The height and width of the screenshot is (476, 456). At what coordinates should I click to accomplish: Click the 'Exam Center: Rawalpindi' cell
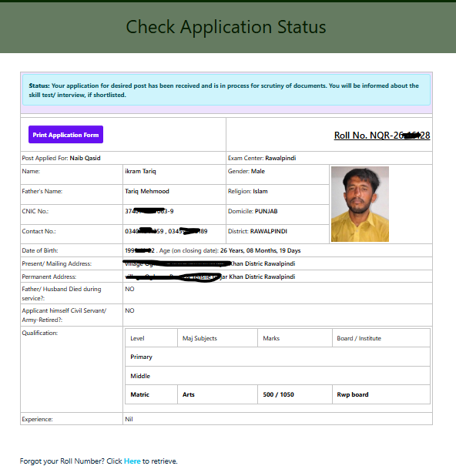coord(329,158)
